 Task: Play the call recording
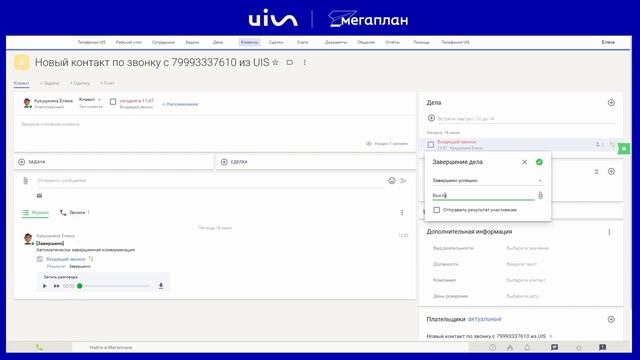pyautogui.click(x=44, y=286)
